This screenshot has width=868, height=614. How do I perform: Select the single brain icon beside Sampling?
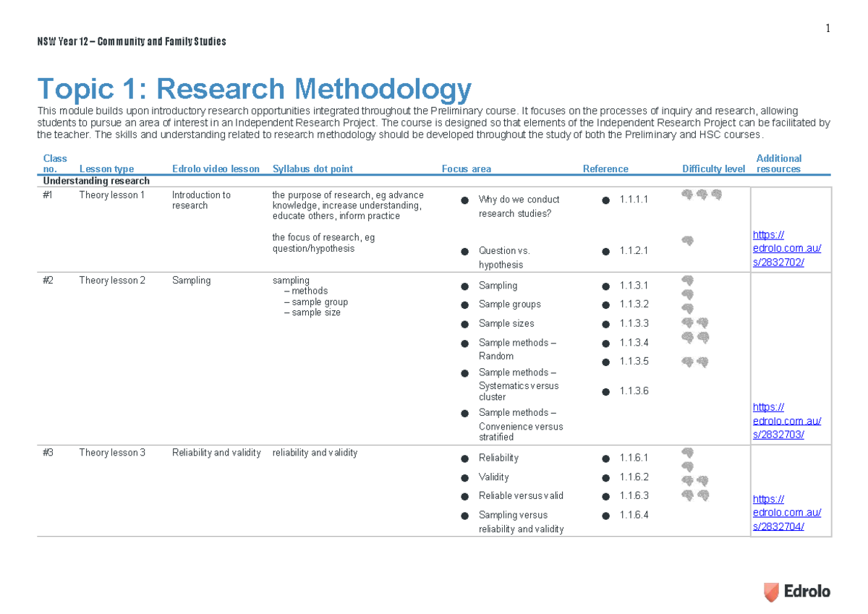tap(686, 281)
